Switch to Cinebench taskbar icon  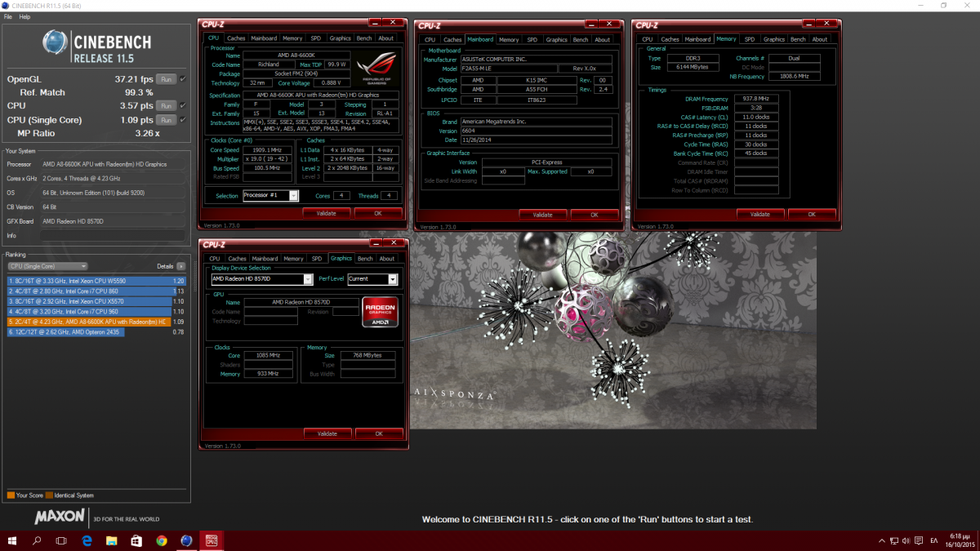186,540
